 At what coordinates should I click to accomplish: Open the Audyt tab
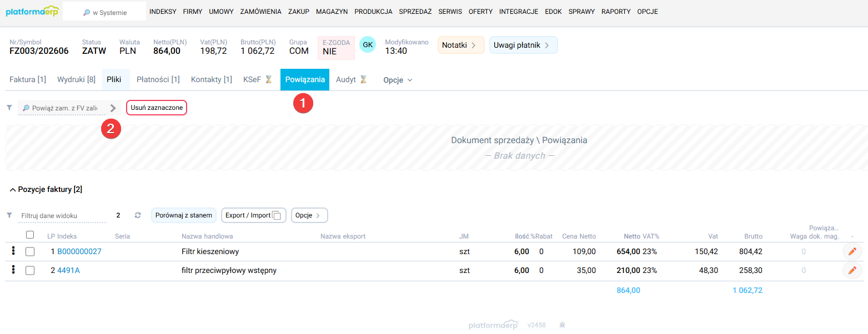pos(352,79)
